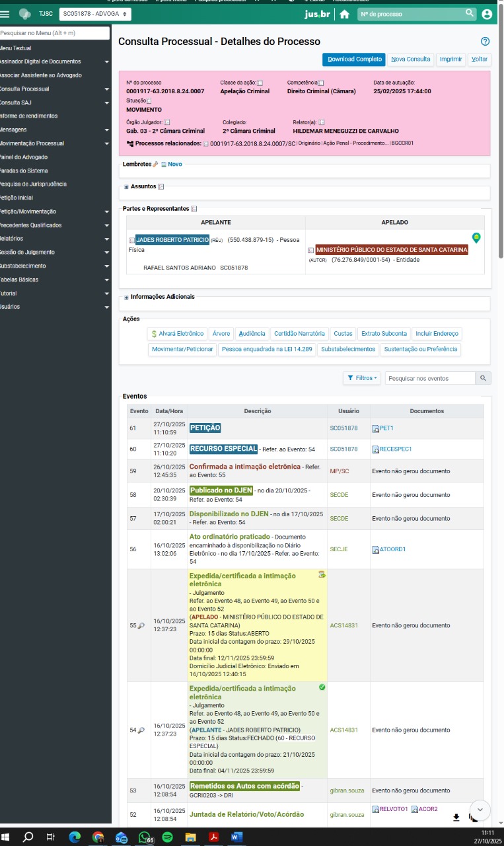This screenshot has width=504, height=846.
Task: Open WhatsApp from the Windows taskbar
Action: [x=145, y=837]
